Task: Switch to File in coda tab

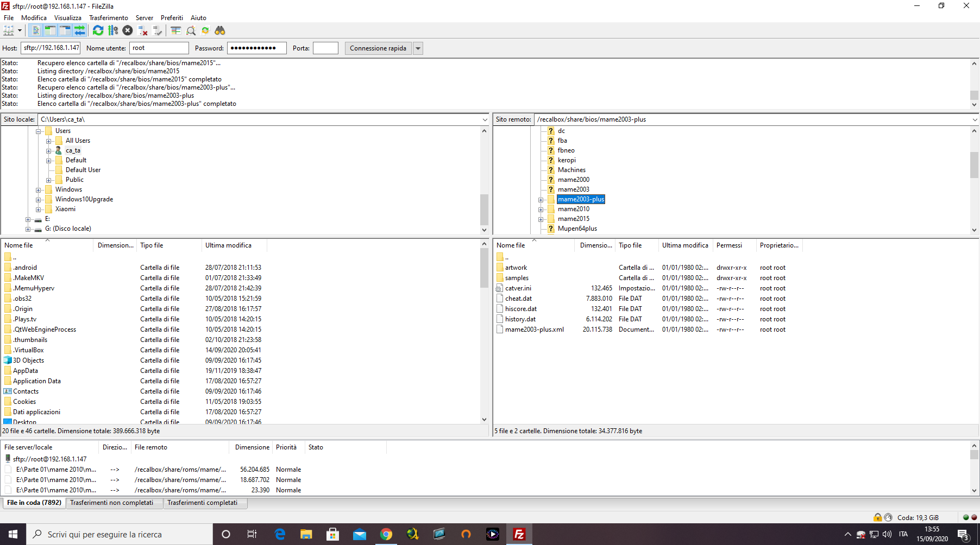Action: coord(34,503)
